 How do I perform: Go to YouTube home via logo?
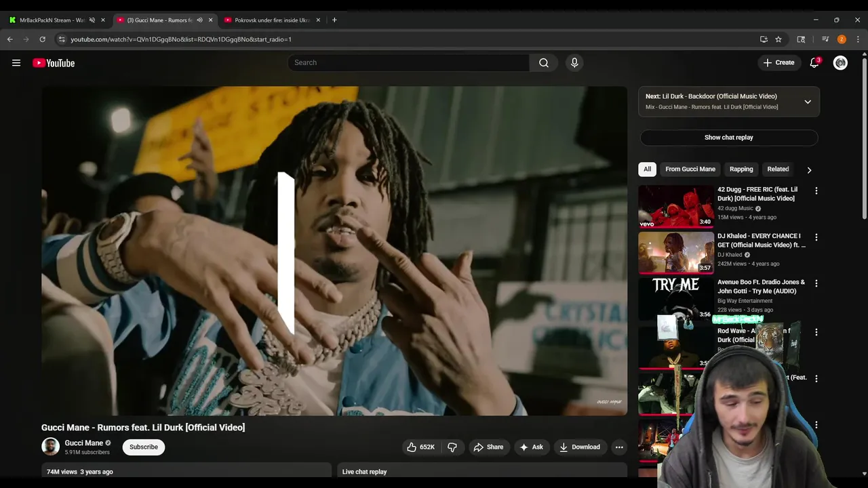tap(54, 63)
